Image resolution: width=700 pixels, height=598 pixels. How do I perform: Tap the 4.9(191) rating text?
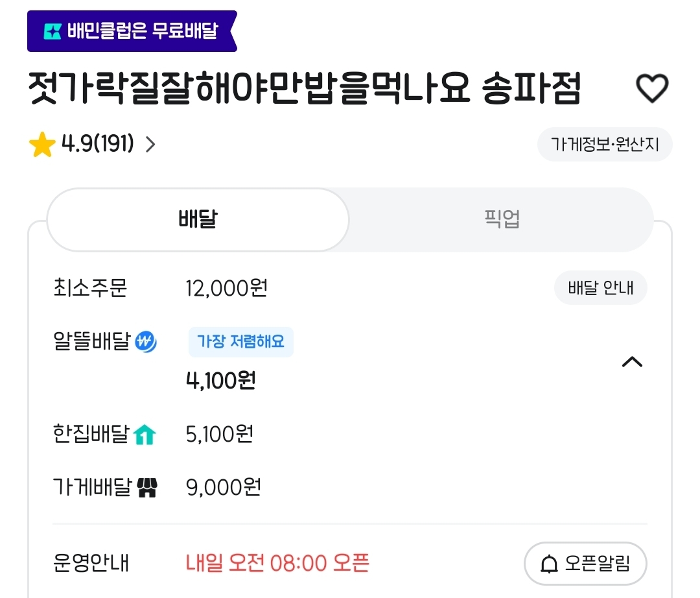point(97,145)
